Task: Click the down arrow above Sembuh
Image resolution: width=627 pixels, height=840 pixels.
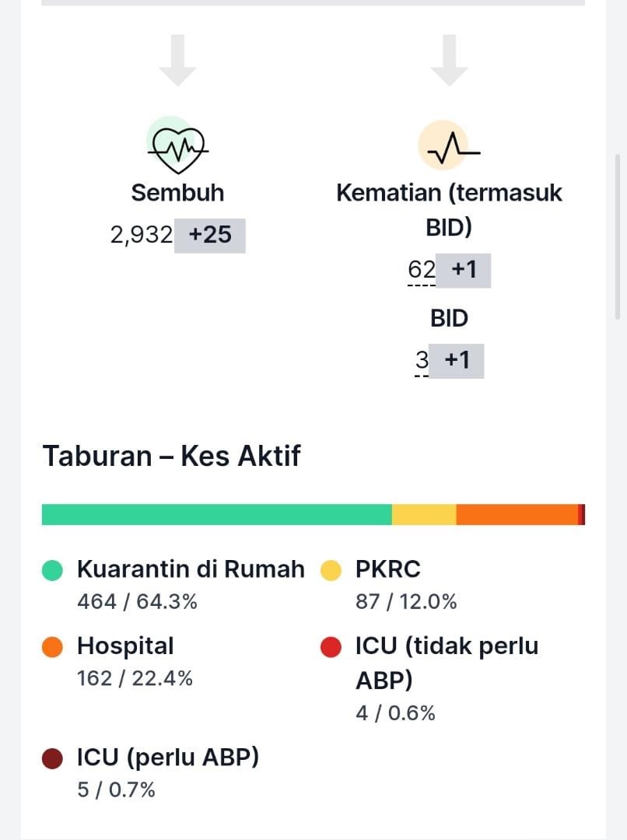Action: [178, 60]
